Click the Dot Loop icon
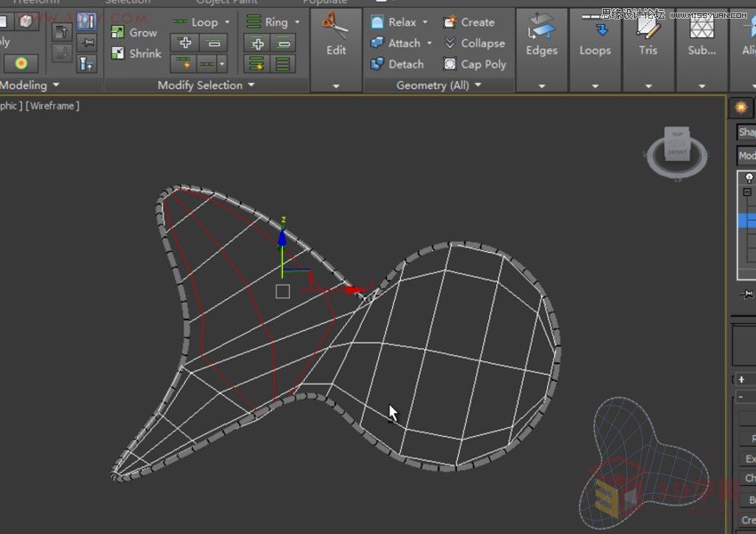The width and height of the screenshot is (756, 534). click(x=207, y=63)
